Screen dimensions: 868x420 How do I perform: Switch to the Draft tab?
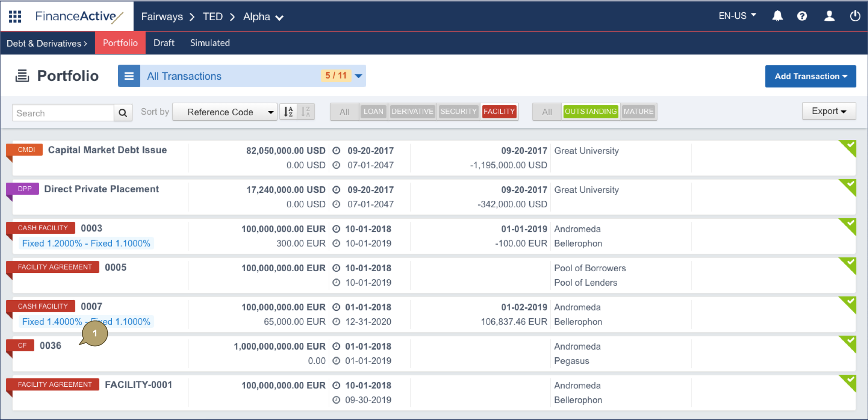164,43
